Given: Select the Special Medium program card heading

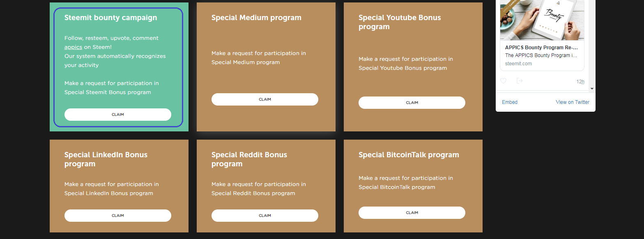Looking at the screenshot, I should tap(256, 18).
